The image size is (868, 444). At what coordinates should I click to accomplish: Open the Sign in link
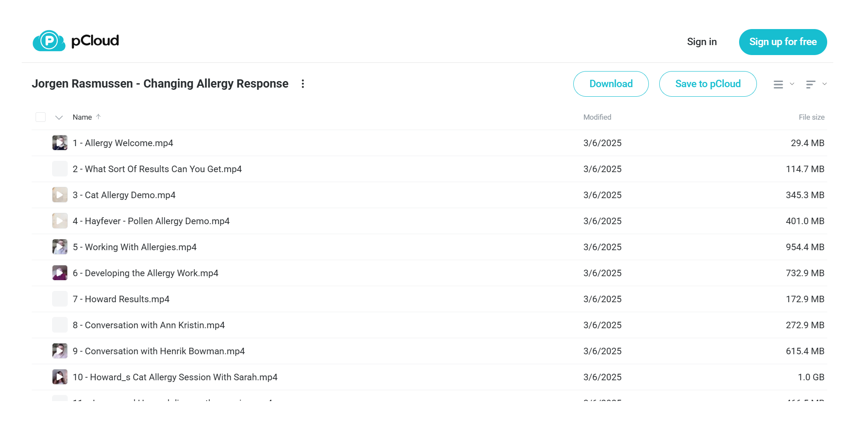[x=702, y=42]
